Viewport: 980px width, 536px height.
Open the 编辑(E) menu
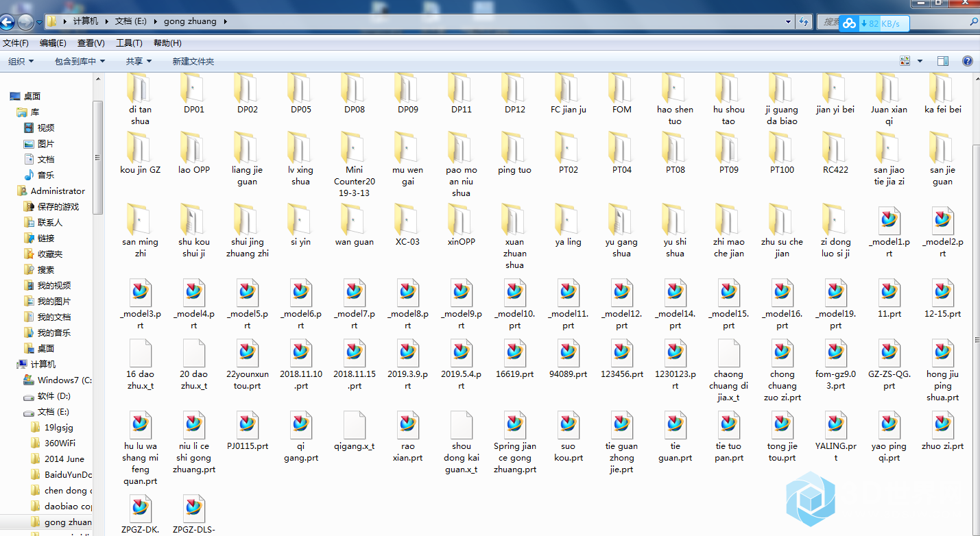53,43
